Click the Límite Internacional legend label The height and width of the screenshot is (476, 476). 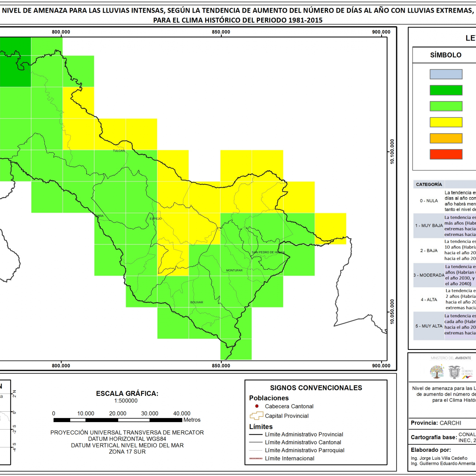click(290, 458)
